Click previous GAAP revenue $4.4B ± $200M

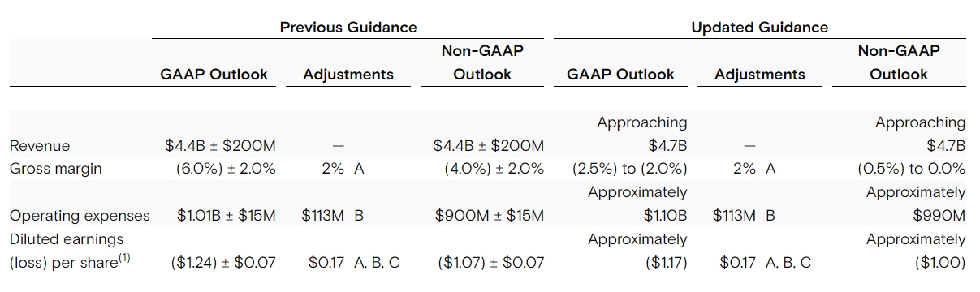(x=220, y=146)
